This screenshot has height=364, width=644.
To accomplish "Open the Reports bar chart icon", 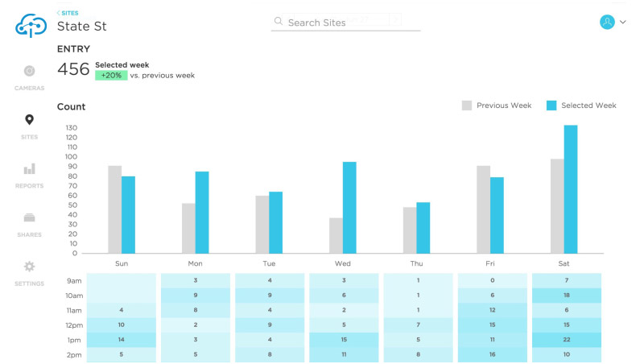I will click(x=29, y=169).
